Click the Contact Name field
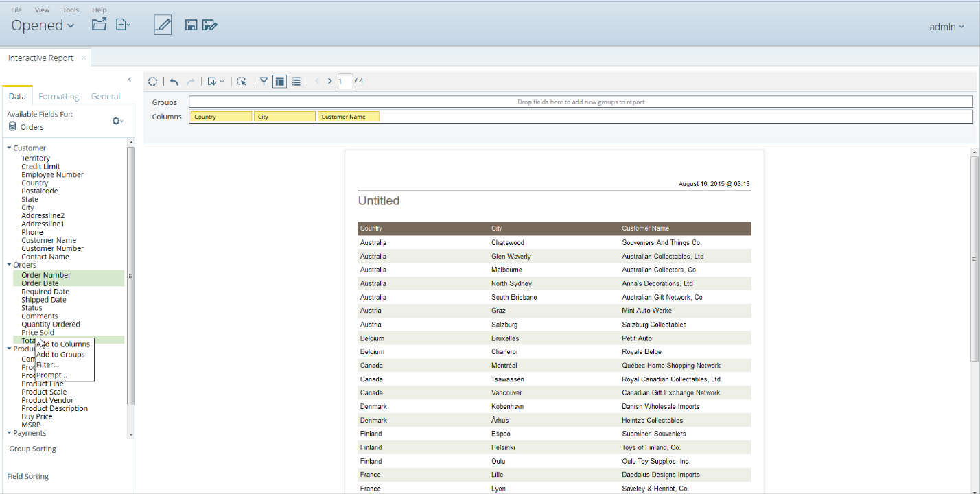This screenshot has height=494, width=980. [x=45, y=257]
